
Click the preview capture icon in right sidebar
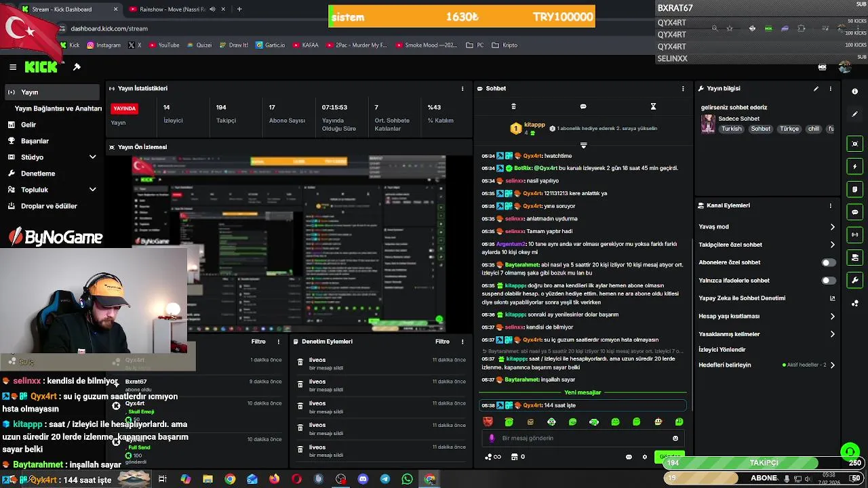854,144
